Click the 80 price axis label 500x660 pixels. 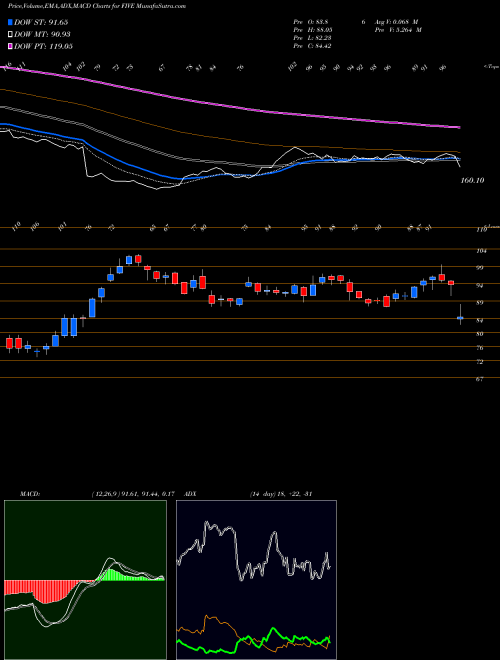[480, 334]
